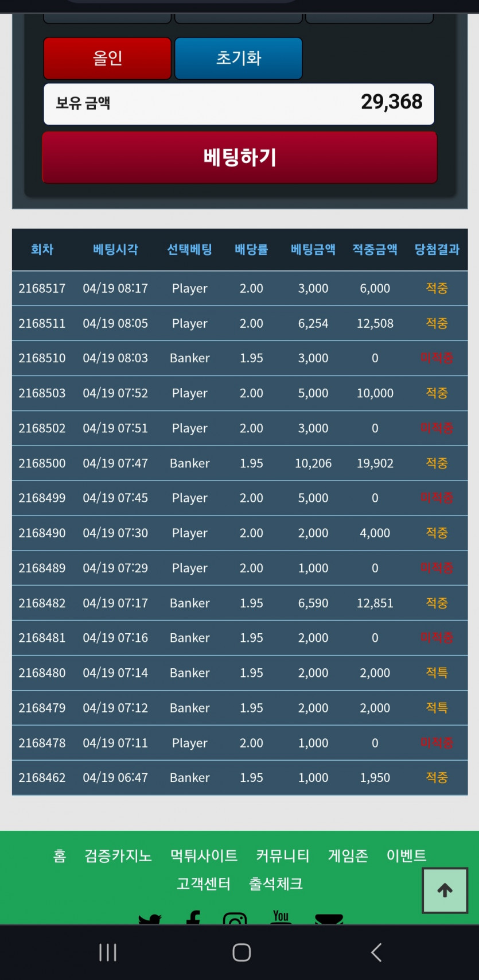Open the 먹튀사이트 footer link
Screen dimensions: 479x980
point(204,856)
